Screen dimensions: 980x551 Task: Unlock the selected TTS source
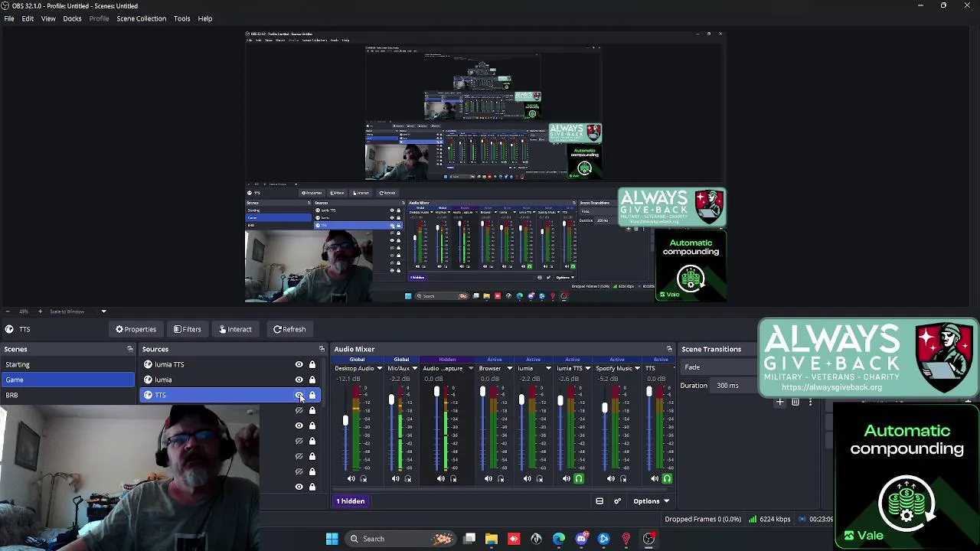click(312, 395)
